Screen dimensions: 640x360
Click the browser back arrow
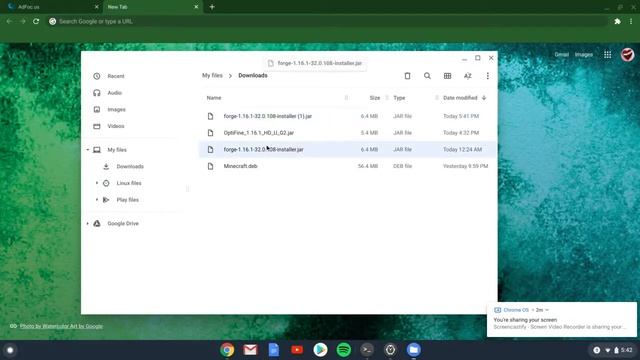(9, 21)
